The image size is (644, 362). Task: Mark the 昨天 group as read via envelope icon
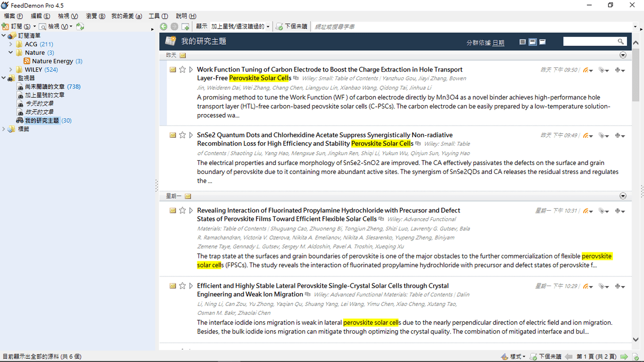point(183,55)
